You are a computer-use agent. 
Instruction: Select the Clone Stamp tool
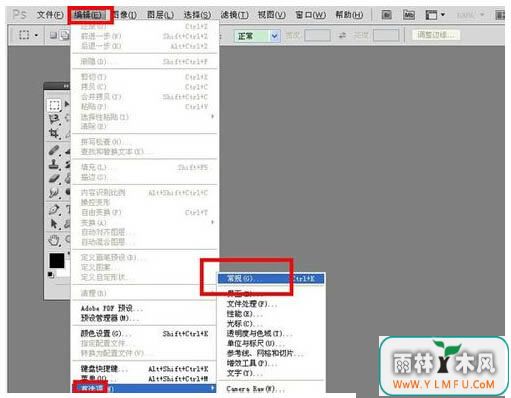[54, 164]
